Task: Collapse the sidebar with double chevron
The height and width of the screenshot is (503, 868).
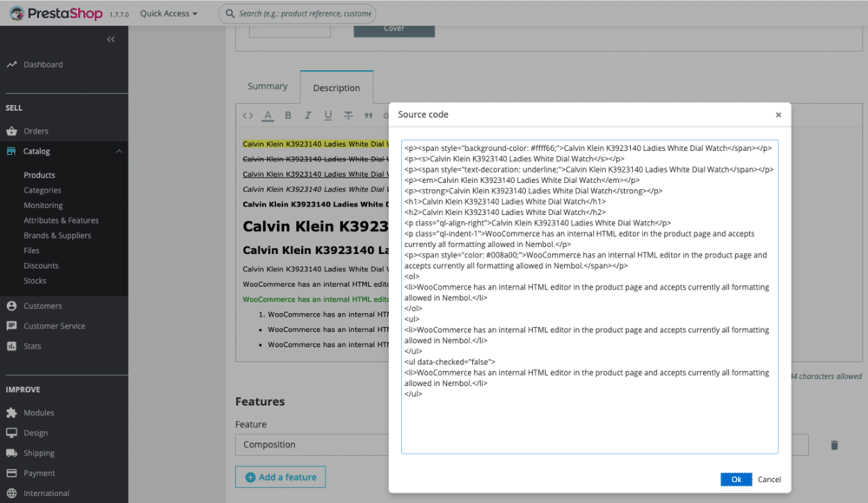Action: [x=111, y=39]
